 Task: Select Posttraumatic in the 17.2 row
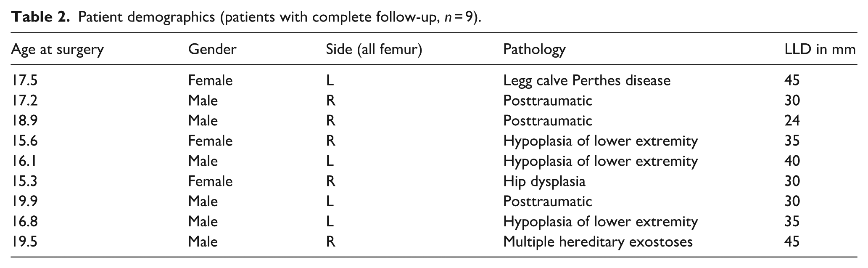pos(547,101)
